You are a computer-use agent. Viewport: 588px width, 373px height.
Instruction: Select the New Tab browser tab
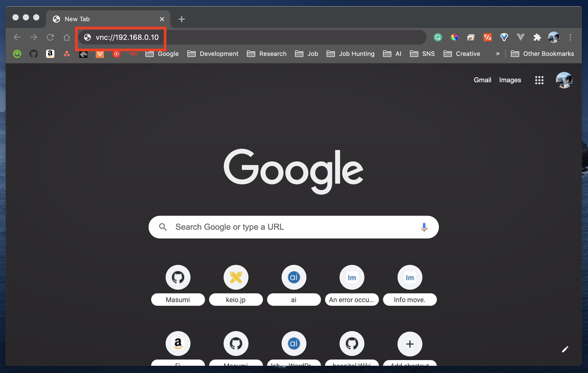pos(108,19)
